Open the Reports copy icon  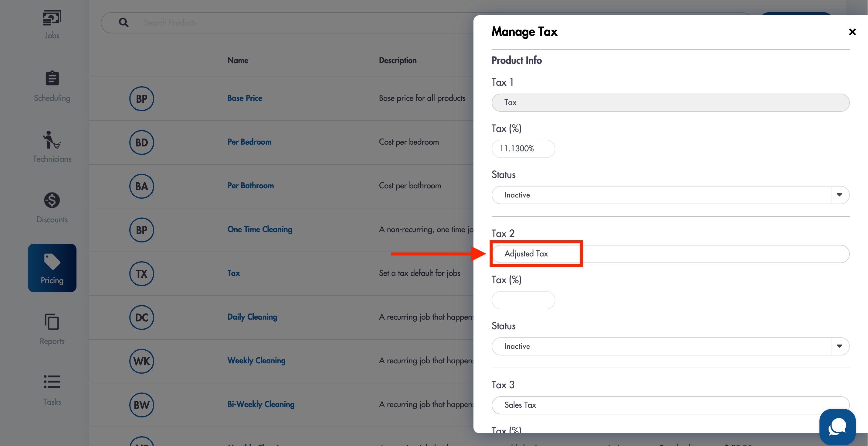52,322
